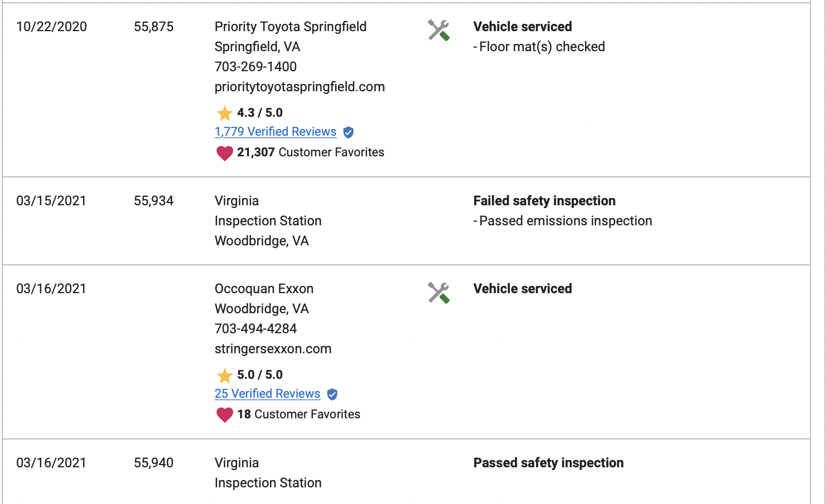Click the prioritytoyotaspringfield.com website text
The width and height of the screenshot is (826, 504).
click(x=299, y=87)
